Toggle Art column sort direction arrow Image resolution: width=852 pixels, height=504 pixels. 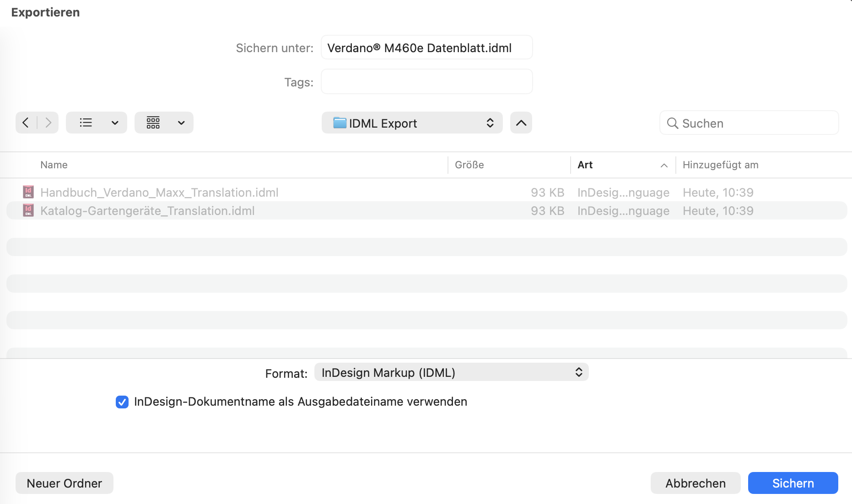(x=664, y=166)
